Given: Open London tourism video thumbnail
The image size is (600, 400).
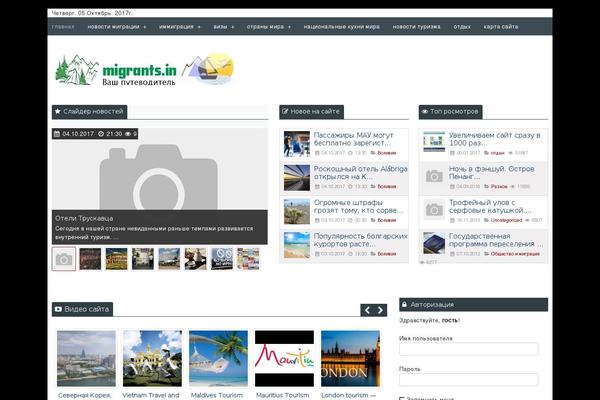Looking at the screenshot, I should 351,359.
